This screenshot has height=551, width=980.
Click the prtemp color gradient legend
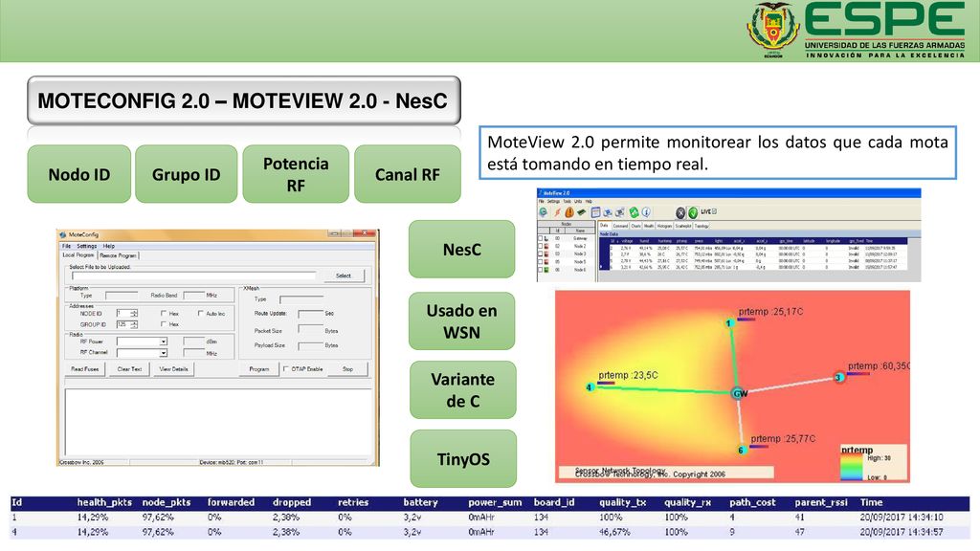click(851, 467)
